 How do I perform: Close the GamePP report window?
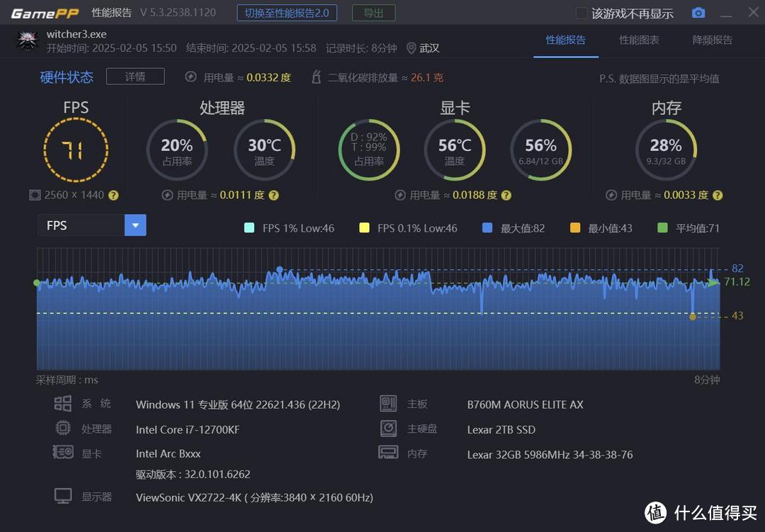pyautogui.click(x=753, y=12)
